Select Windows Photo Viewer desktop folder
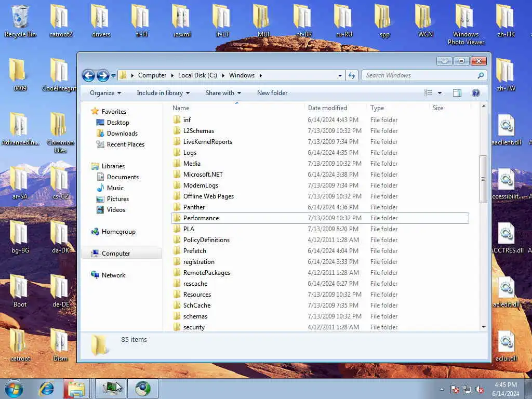The width and height of the screenshot is (532, 399). 465,25
